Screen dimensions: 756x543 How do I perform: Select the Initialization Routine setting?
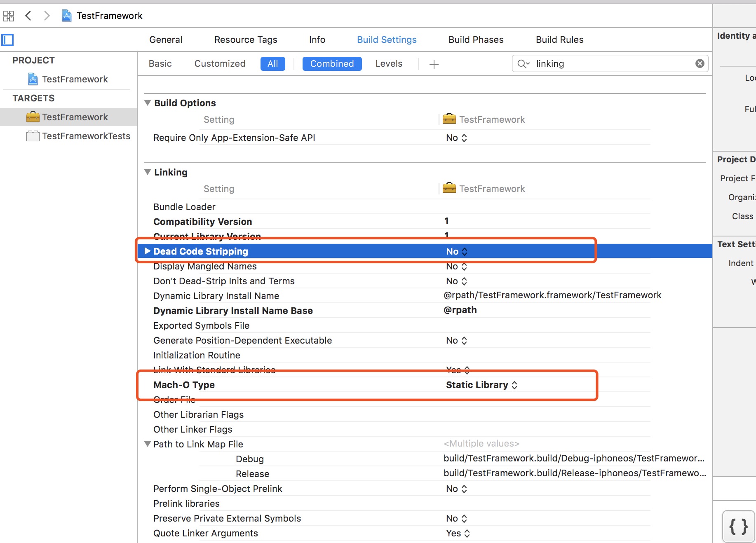point(197,355)
